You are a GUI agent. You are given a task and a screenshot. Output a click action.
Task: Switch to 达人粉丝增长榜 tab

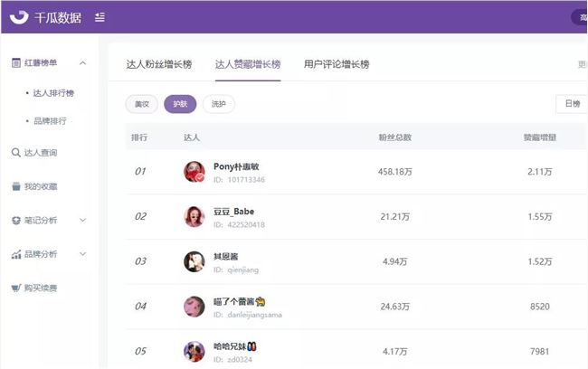(158, 64)
